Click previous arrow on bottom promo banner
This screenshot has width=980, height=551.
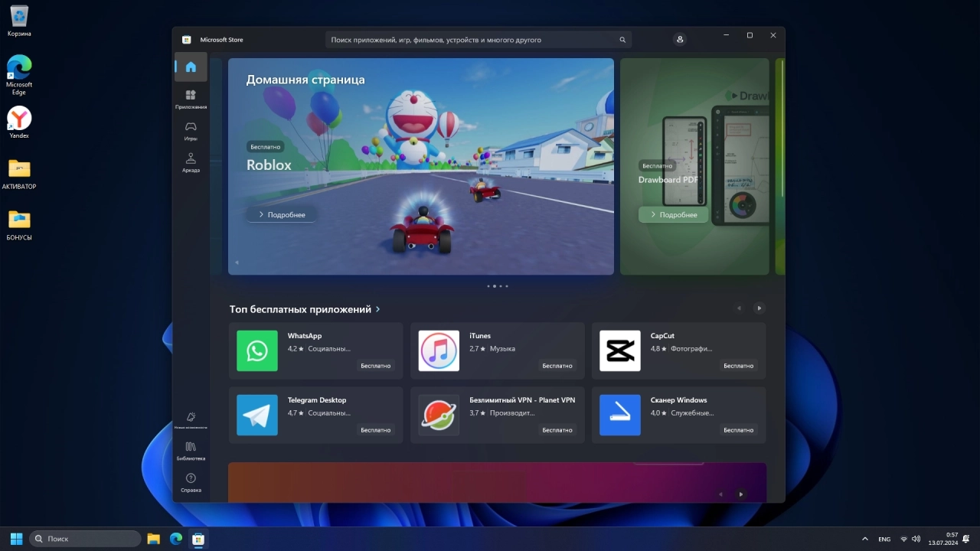[x=720, y=494]
